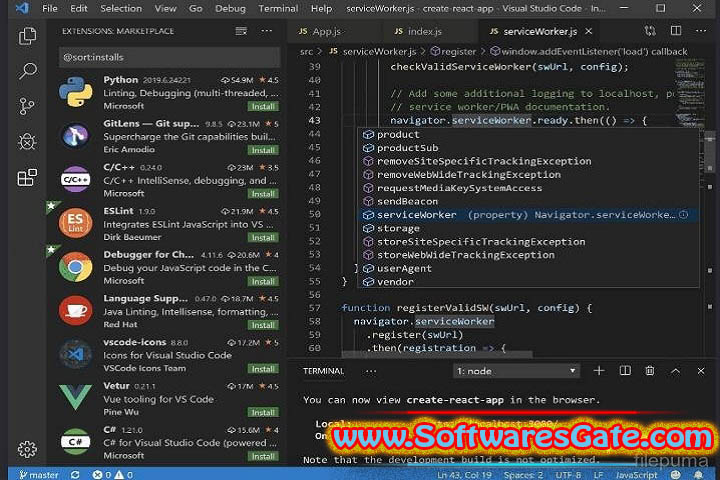The width and height of the screenshot is (720, 480).
Task: Click the @sort:installs search field
Action: 169,57
